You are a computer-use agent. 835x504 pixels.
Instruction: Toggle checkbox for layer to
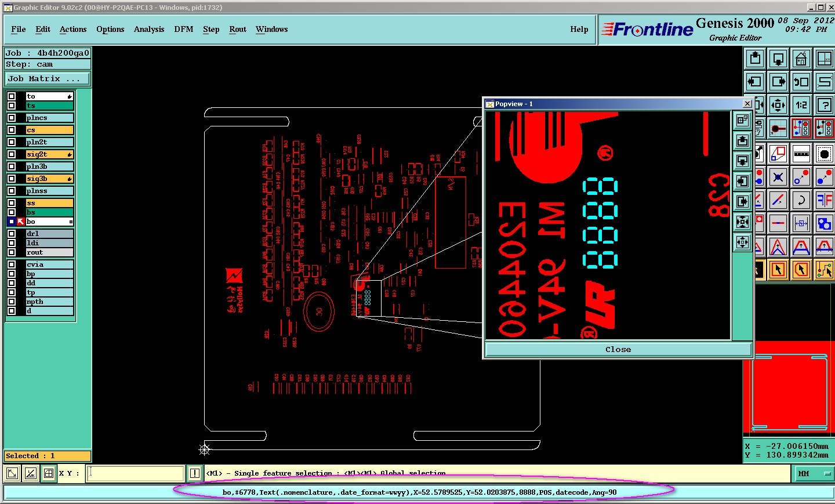point(12,96)
